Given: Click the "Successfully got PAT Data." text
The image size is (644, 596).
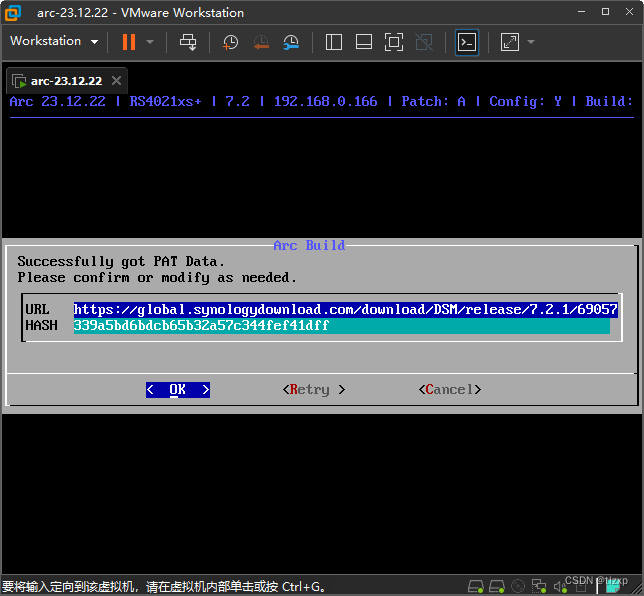Looking at the screenshot, I should [121, 262].
